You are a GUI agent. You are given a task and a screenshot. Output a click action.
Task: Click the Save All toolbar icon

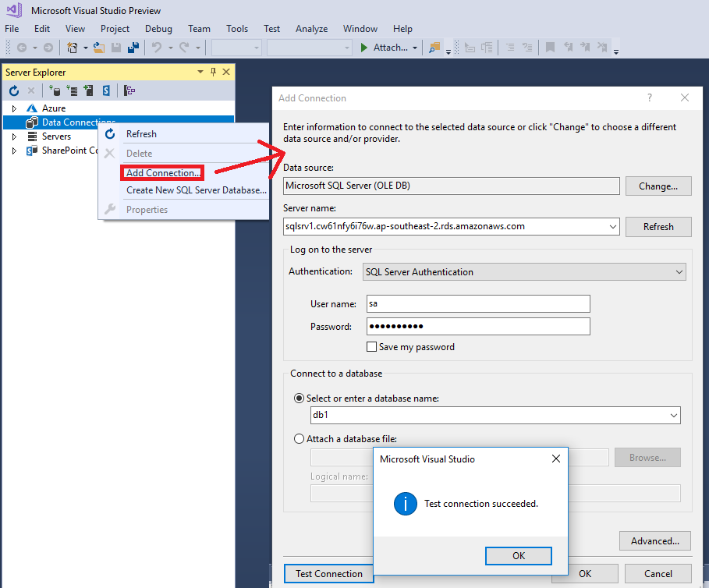(133, 48)
